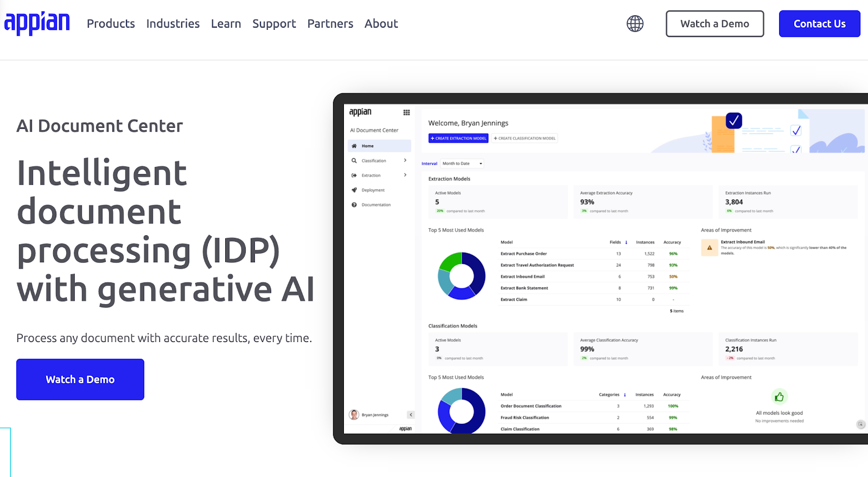Click Extract Inbound Email in models table
This screenshot has width=868, height=477.
click(522, 276)
